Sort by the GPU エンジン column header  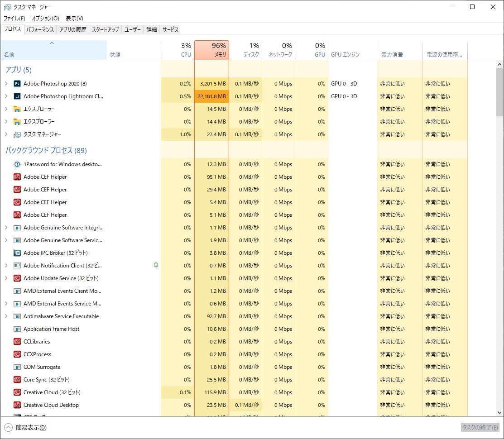[353, 50]
